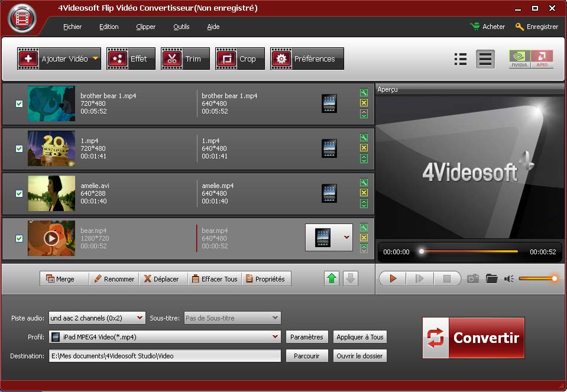
Task: Open the Outils menu
Action: [181, 27]
